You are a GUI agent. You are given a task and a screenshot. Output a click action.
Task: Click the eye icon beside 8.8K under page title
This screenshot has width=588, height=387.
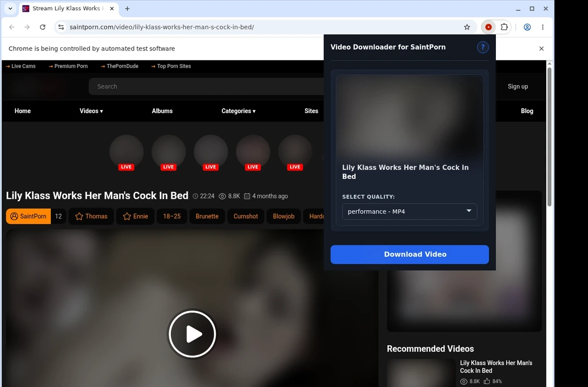tap(222, 196)
